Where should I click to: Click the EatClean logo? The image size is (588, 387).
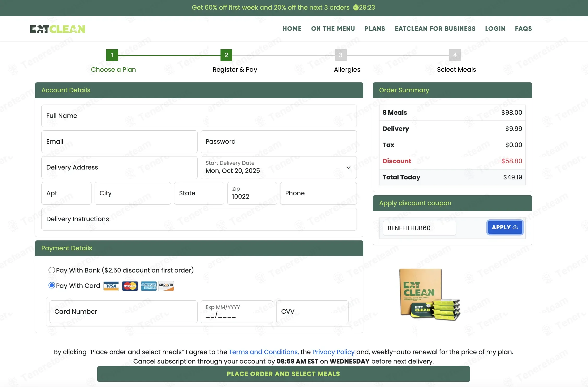point(58,29)
